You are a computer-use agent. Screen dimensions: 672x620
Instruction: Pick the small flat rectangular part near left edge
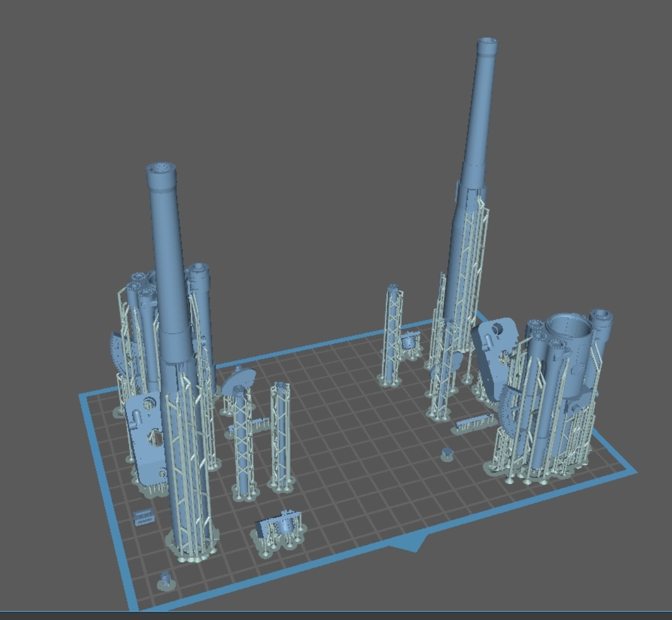point(143,517)
